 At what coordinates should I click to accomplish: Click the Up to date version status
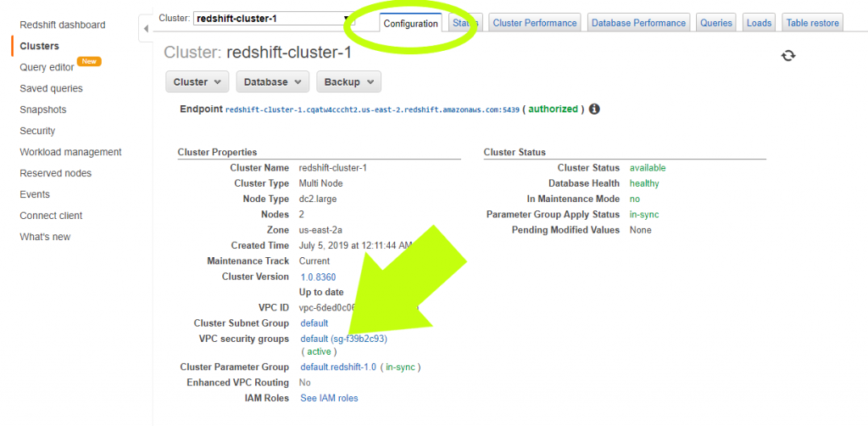[321, 292]
